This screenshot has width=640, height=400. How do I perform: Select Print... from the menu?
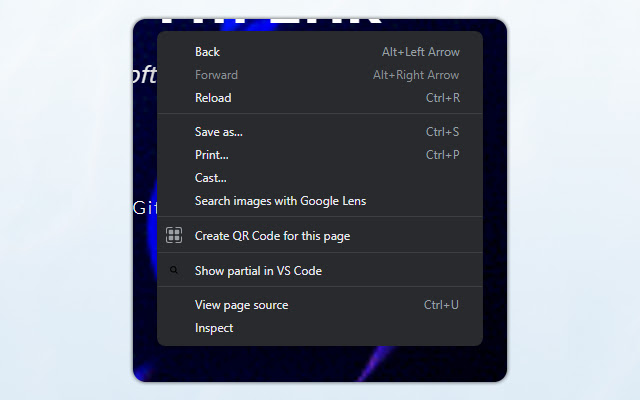tap(212, 155)
